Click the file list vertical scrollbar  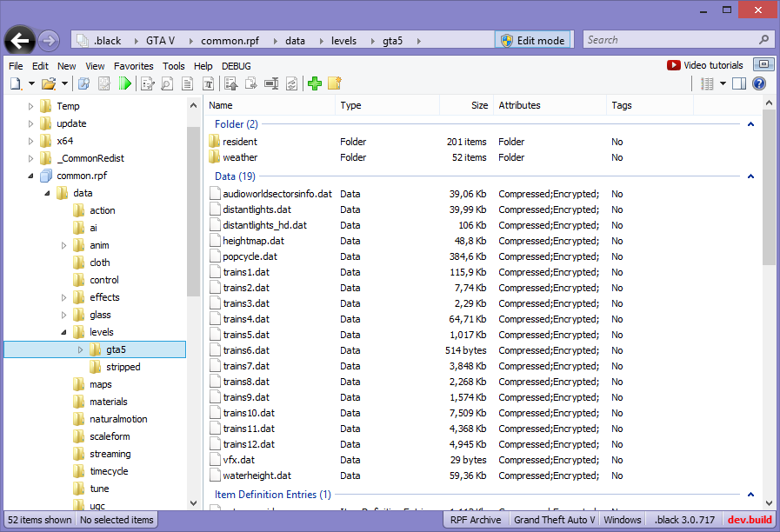click(769, 188)
